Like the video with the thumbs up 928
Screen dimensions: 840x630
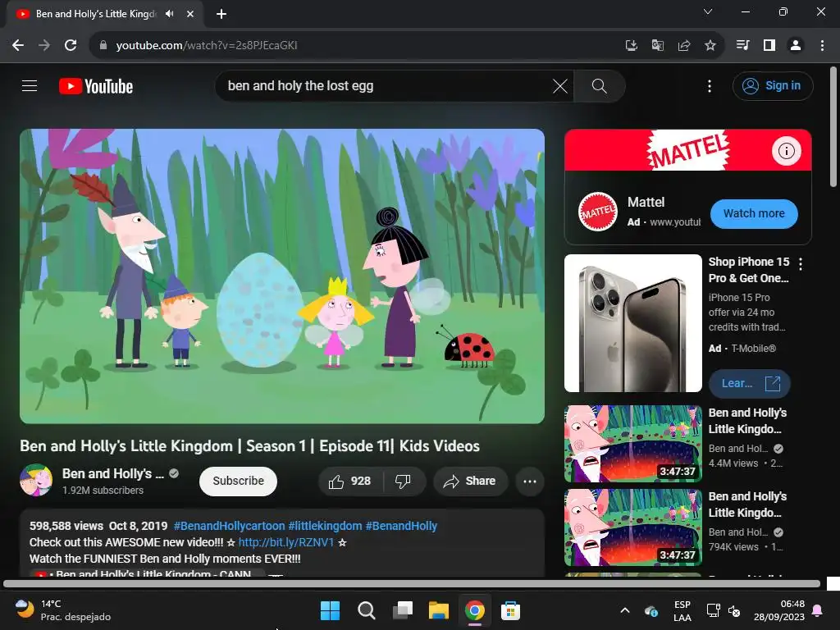click(x=351, y=481)
